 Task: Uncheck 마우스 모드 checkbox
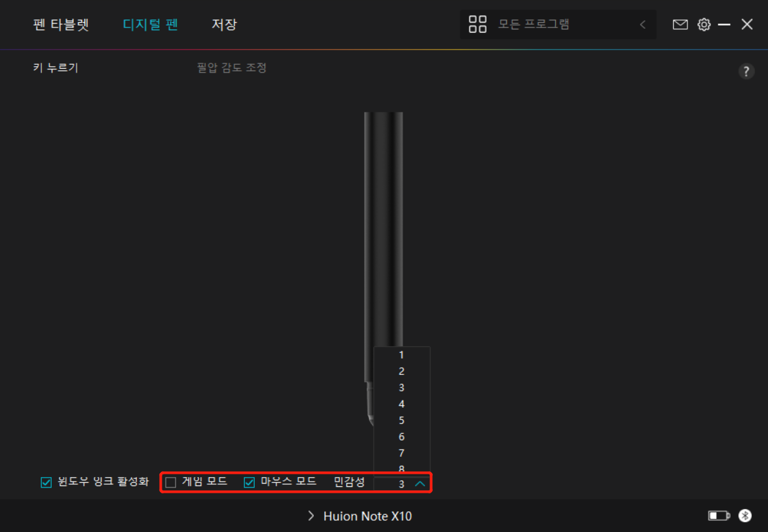click(249, 482)
